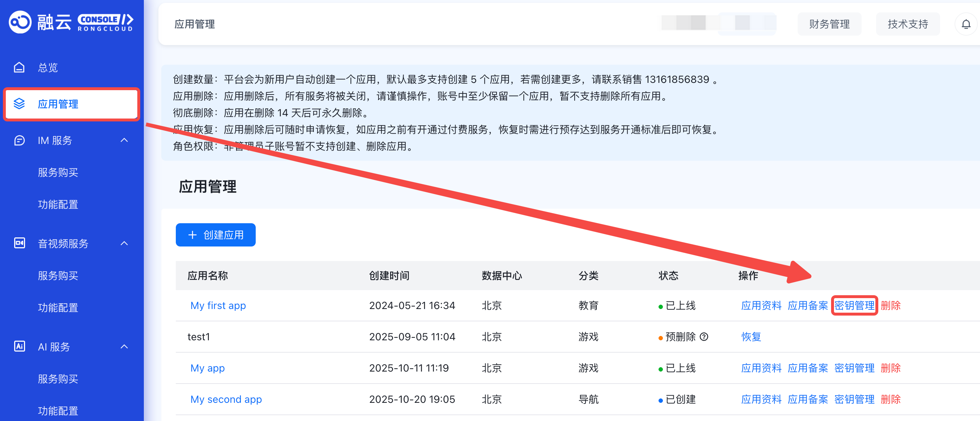This screenshot has height=421, width=980.
Task: Click the IM service chat icon
Action: [19, 140]
